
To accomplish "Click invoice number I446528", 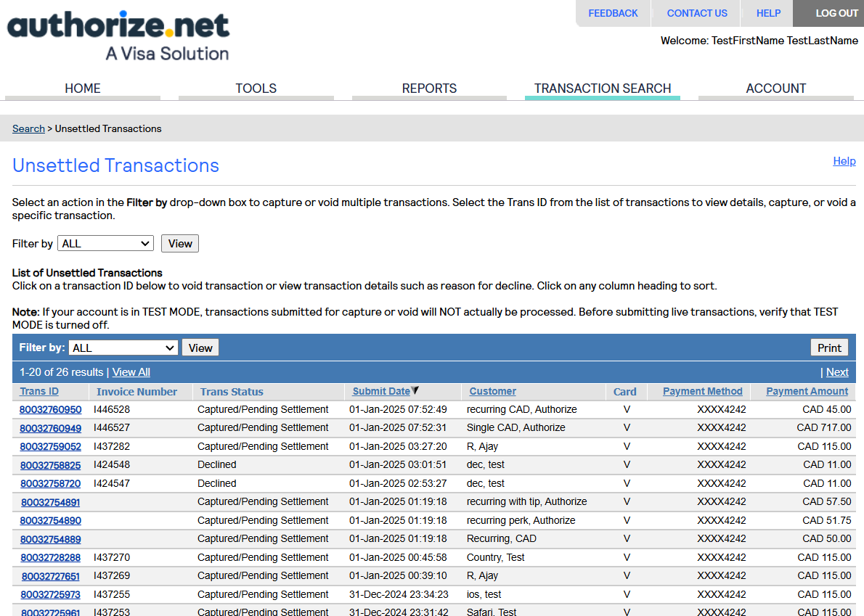I will point(112,409).
